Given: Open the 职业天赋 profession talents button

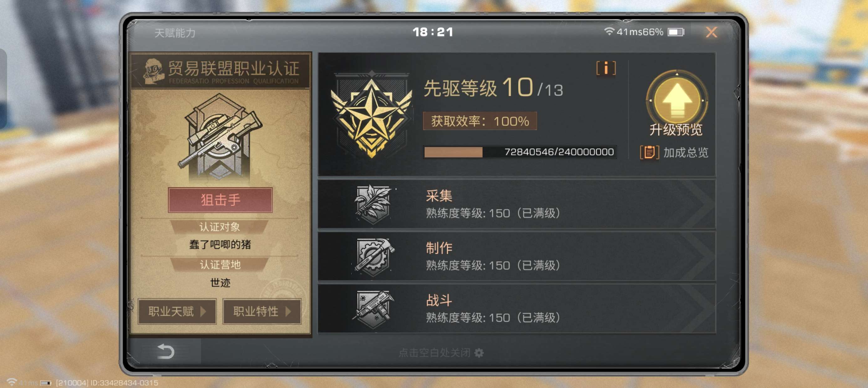Looking at the screenshot, I should pyautogui.click(x=177, y=311).
